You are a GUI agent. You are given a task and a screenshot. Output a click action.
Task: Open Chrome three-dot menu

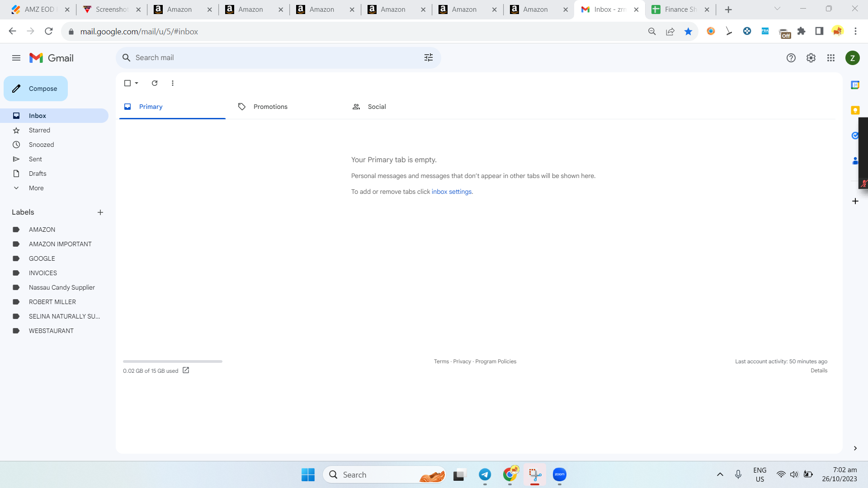(x=855, y=31)
